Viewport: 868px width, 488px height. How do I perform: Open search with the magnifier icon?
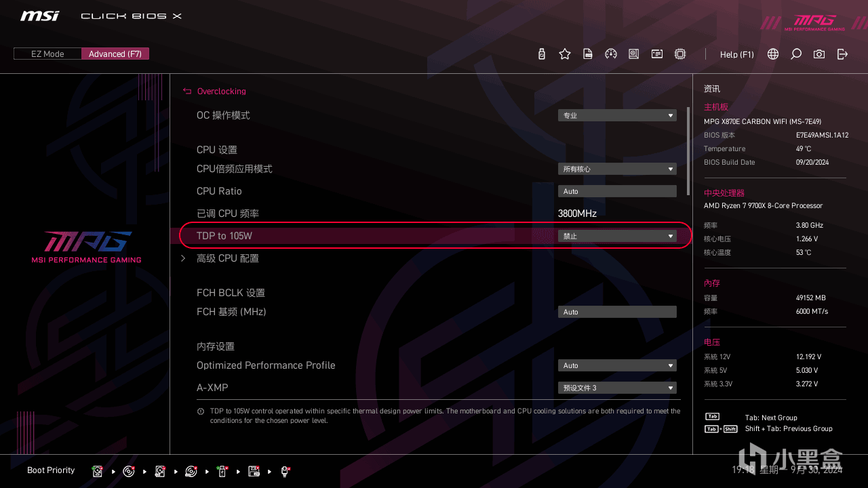[x=796, y=54]
